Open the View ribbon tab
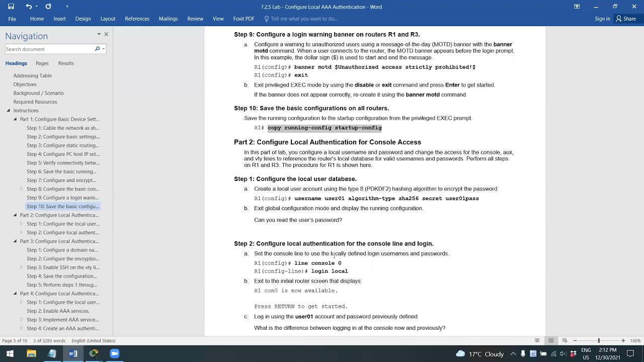The width and height of the screenshot is (644, 362). click(x=218, y=19)
